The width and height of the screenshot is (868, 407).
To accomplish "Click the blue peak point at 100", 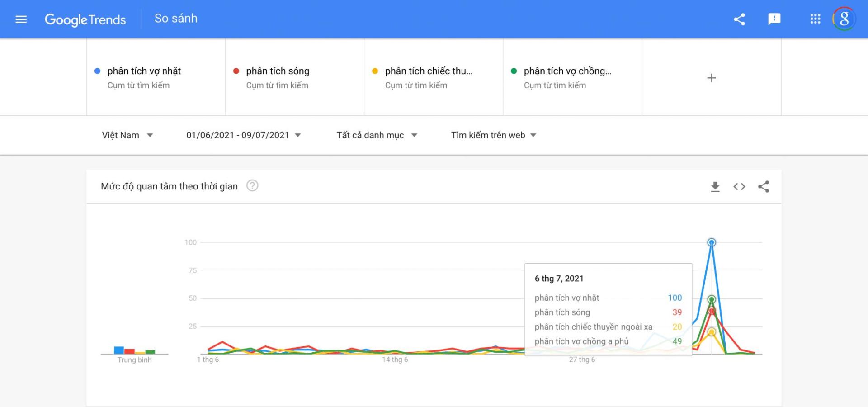I will pos(712,242).
